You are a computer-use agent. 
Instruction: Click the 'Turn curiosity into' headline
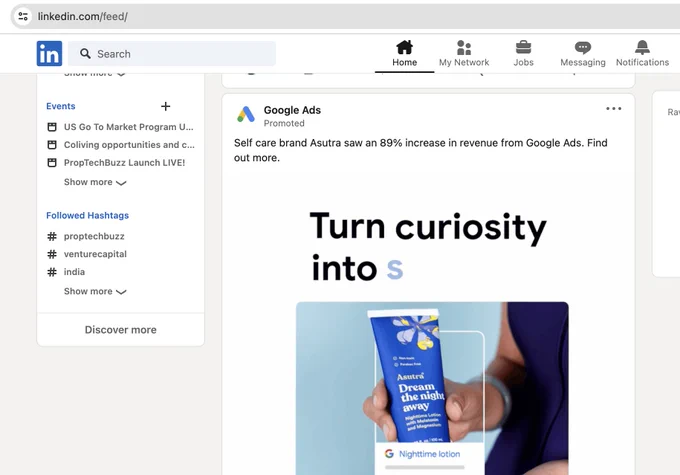pyautogui.click(x=428, y=246)
